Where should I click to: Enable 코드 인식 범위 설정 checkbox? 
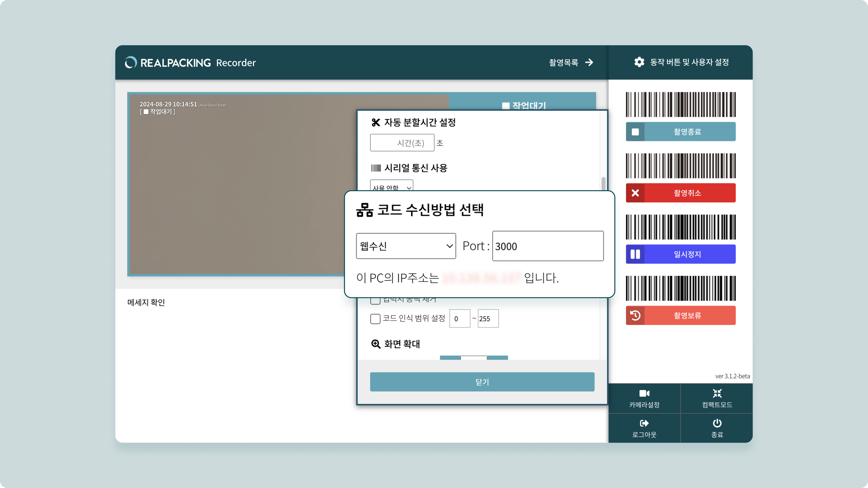pos(375,319)
